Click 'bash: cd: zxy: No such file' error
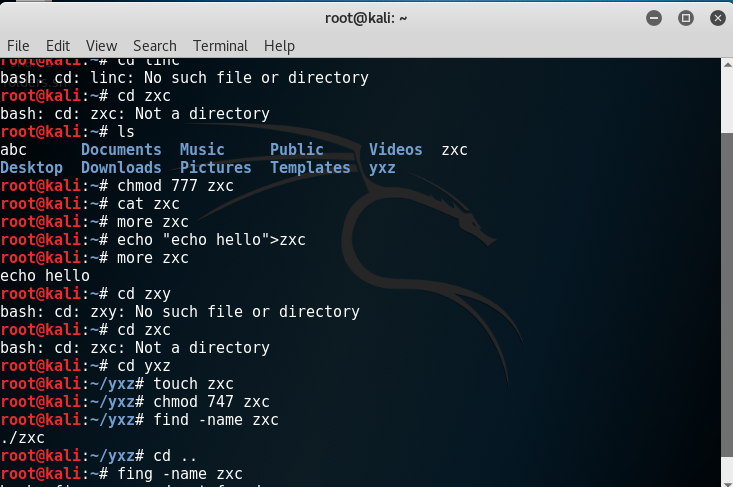 point(180,312)
